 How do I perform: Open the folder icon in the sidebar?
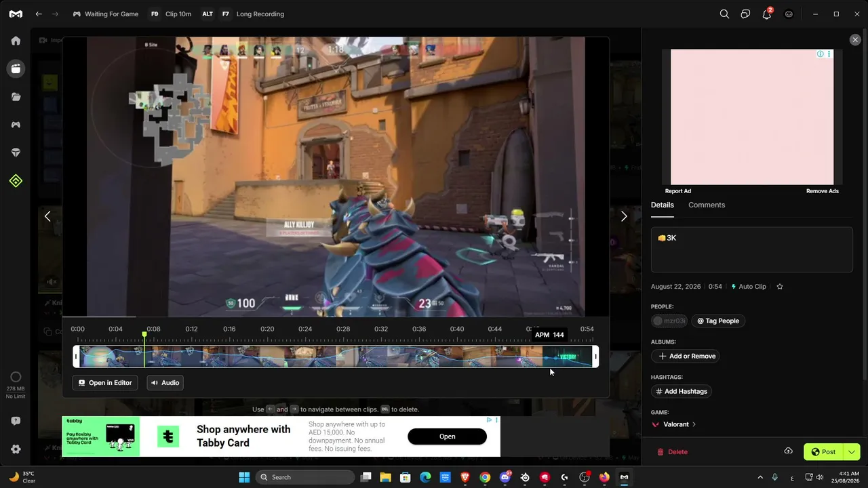click(16, 97)
